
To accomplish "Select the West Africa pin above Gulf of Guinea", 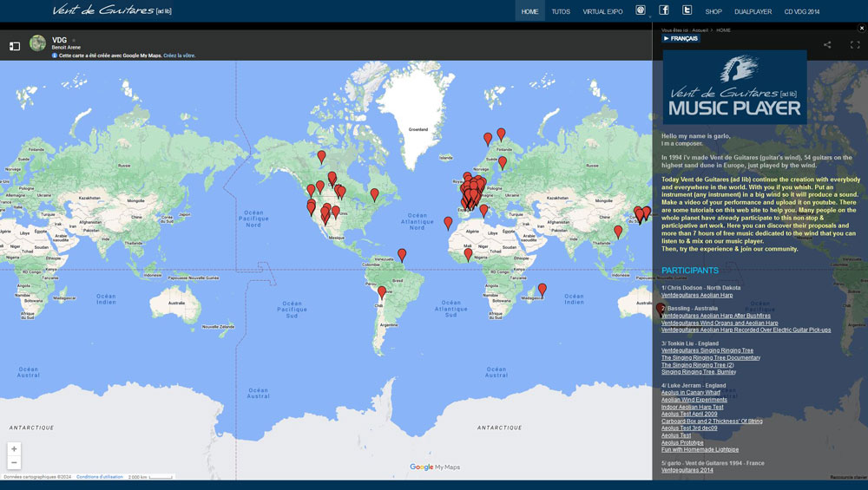I will [x=469, y=254].
